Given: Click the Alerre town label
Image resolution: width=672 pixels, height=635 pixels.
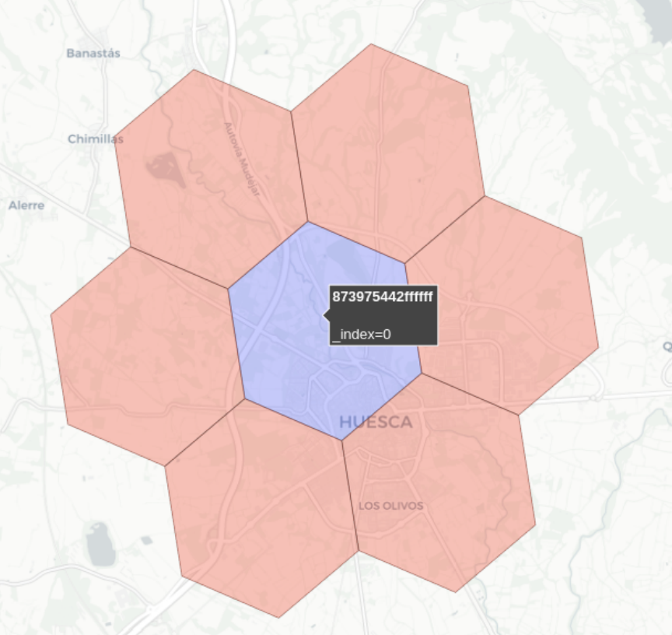Looking at the screenshot, I should (26, 205).
